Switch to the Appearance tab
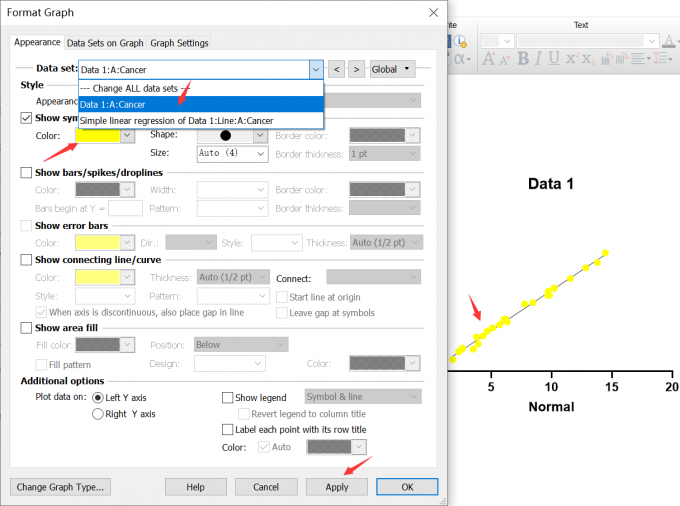Screen dimensions: 680x506 37,42
